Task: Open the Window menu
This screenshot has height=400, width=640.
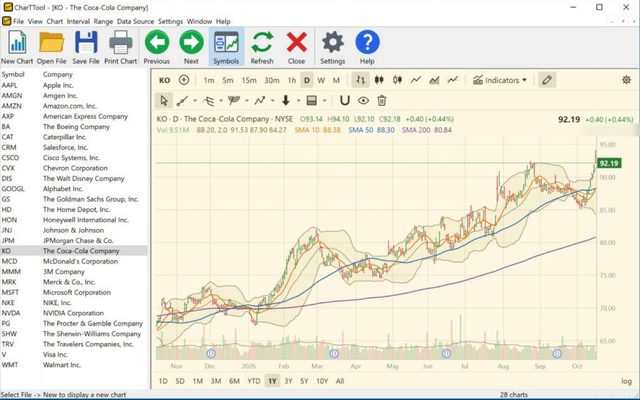Action: [199, 21]
